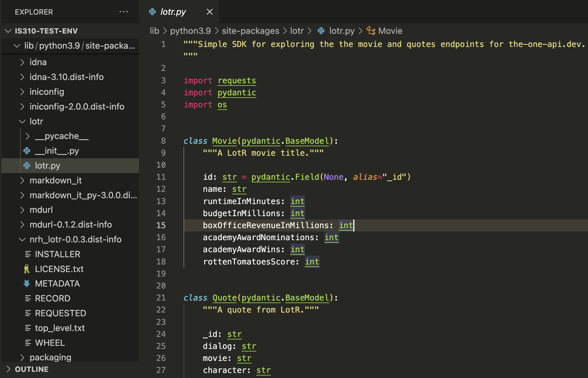Close the lotr.py editor tab
The height and width of the screenshot is (378, 588).
210,12
